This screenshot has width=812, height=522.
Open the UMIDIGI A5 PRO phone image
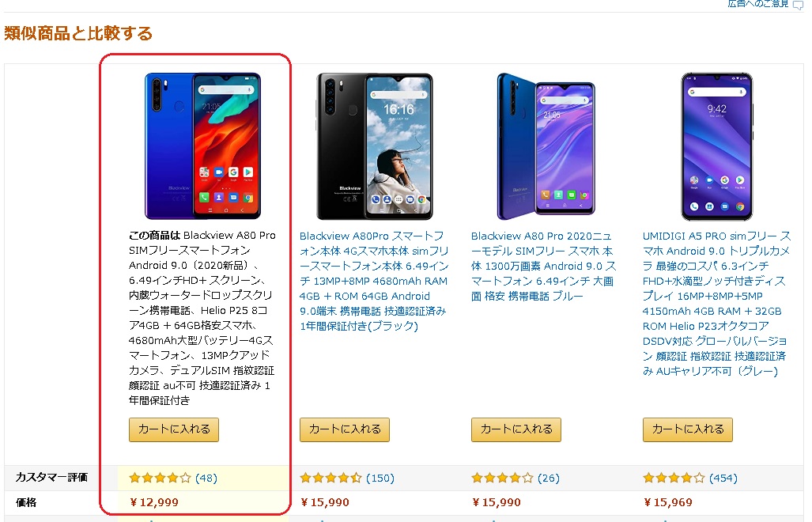tap(716, 146)
